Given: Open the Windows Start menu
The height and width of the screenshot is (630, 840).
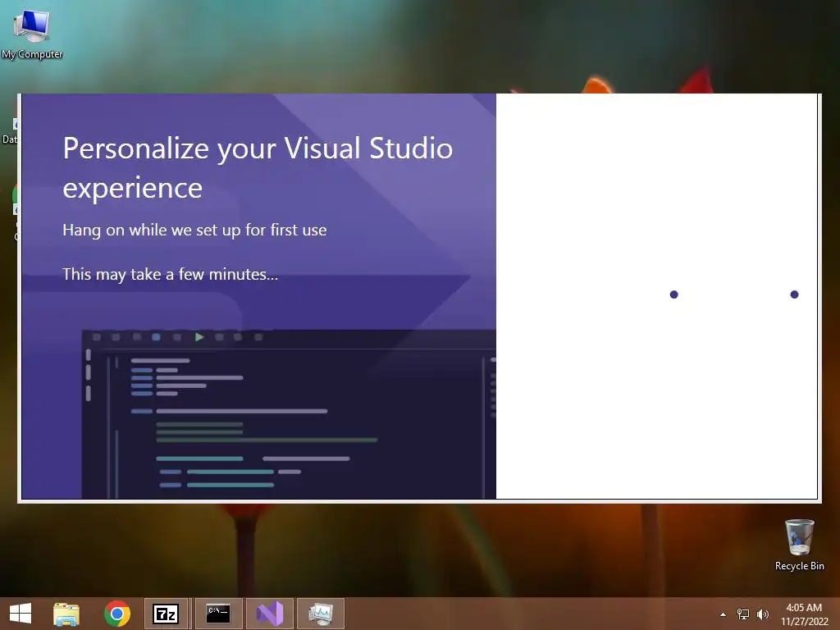Looking at the screenshot, I should 21,614.
